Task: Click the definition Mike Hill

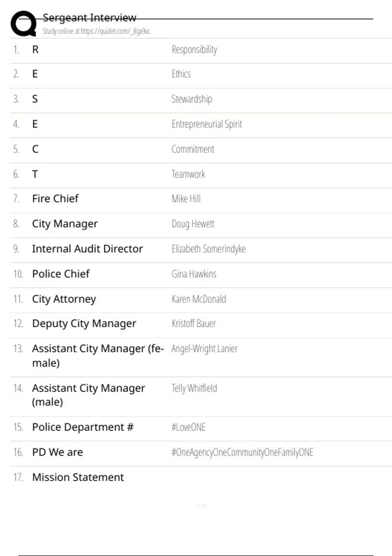Action: coord(186,199)
